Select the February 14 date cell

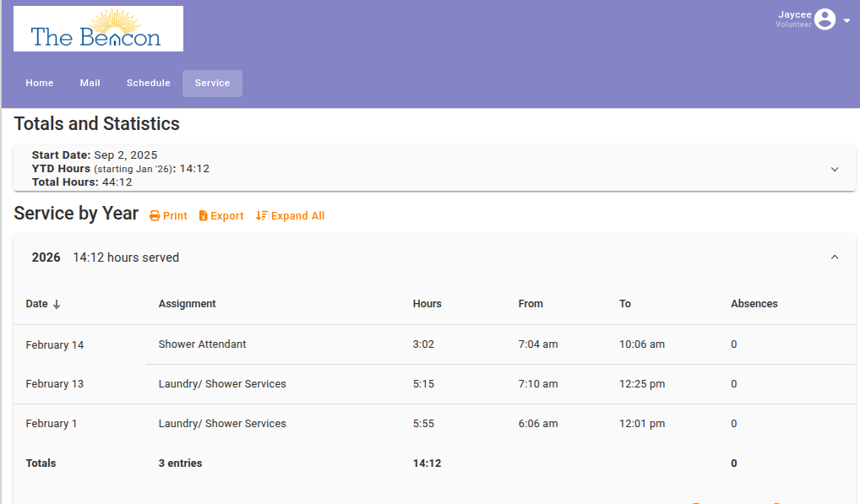55,345
